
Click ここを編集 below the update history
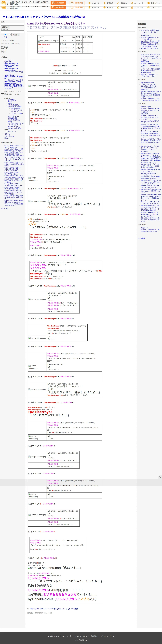(142, 238)
